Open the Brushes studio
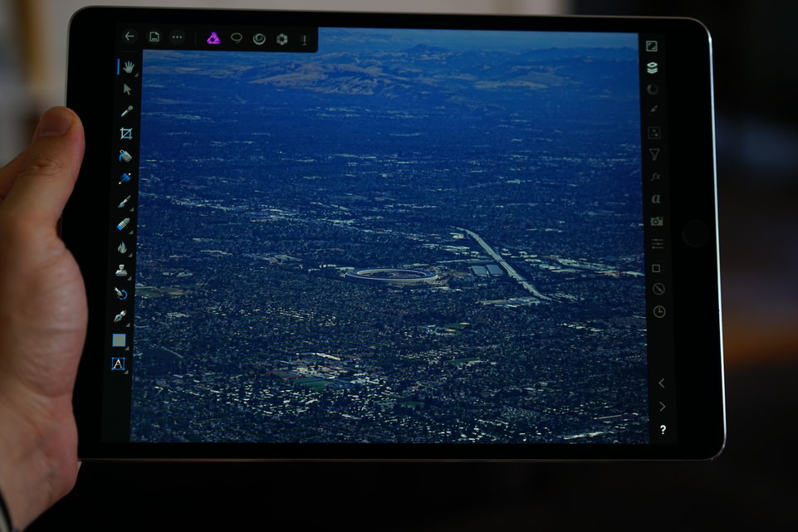Viewport: 798px width, 532px height. click(x=654, y=110)
